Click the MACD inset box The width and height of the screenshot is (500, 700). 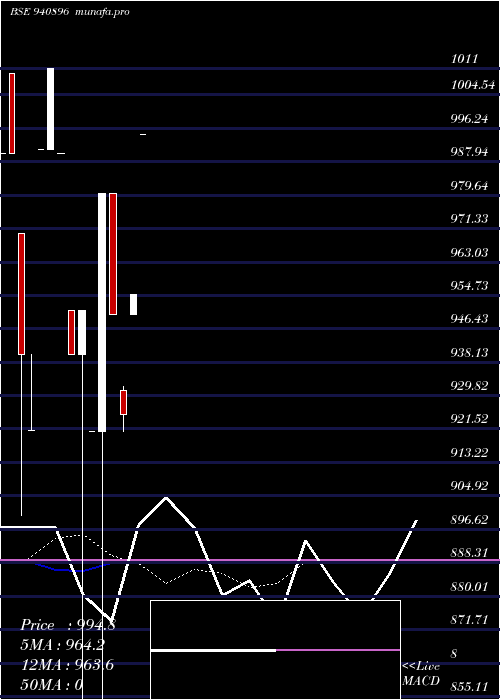(x=275, y=650)
